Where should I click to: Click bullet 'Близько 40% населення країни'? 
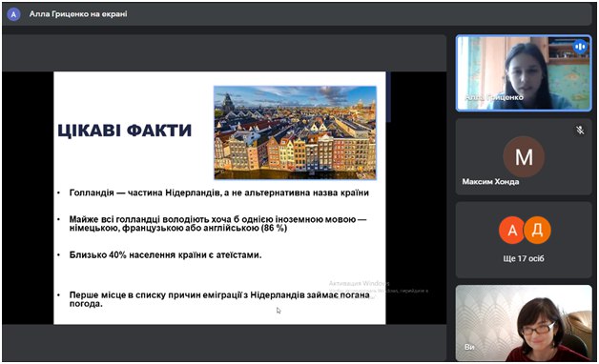(165, 254)
